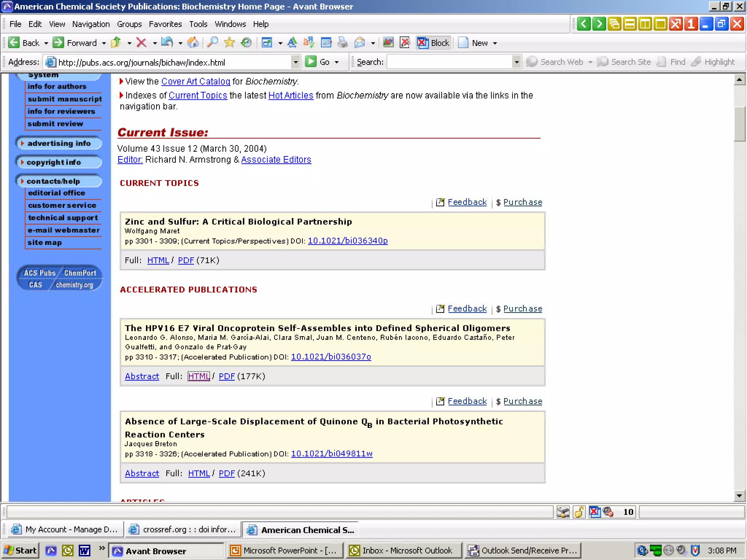Click the magnifier Search toolbar icon

coord(212,43)
